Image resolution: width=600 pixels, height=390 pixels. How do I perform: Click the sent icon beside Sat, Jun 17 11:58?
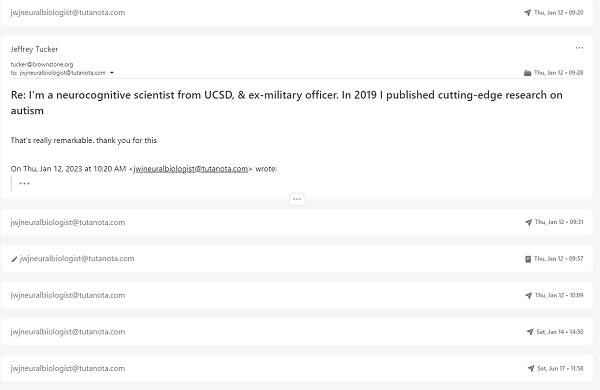click(531, 369)
